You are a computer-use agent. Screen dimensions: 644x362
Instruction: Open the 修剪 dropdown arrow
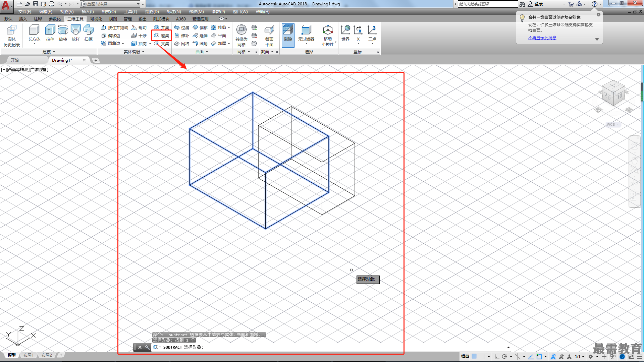pos(229,27)
